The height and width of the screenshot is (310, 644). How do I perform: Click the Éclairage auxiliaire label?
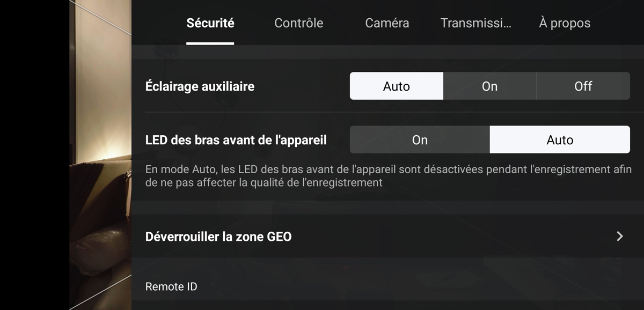(x=200, y=86)
